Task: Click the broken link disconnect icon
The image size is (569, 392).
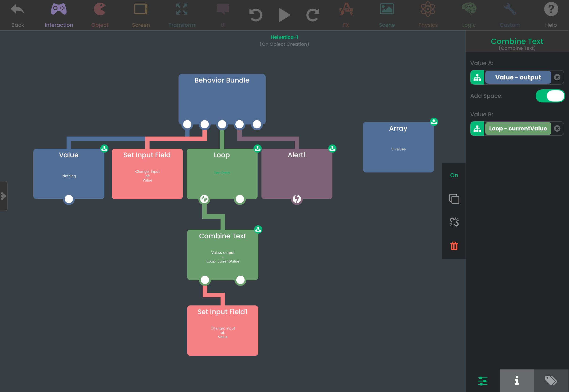Action: coord(454,222)
